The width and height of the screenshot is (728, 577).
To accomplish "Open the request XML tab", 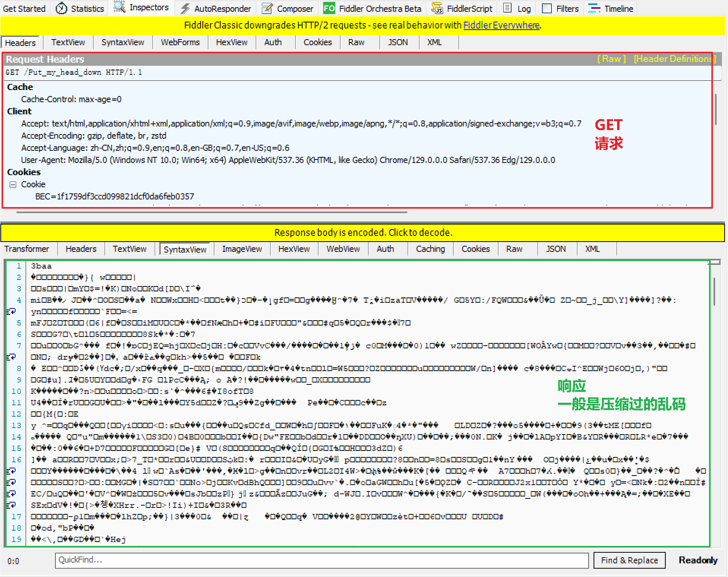I will (x=434, y=42).
